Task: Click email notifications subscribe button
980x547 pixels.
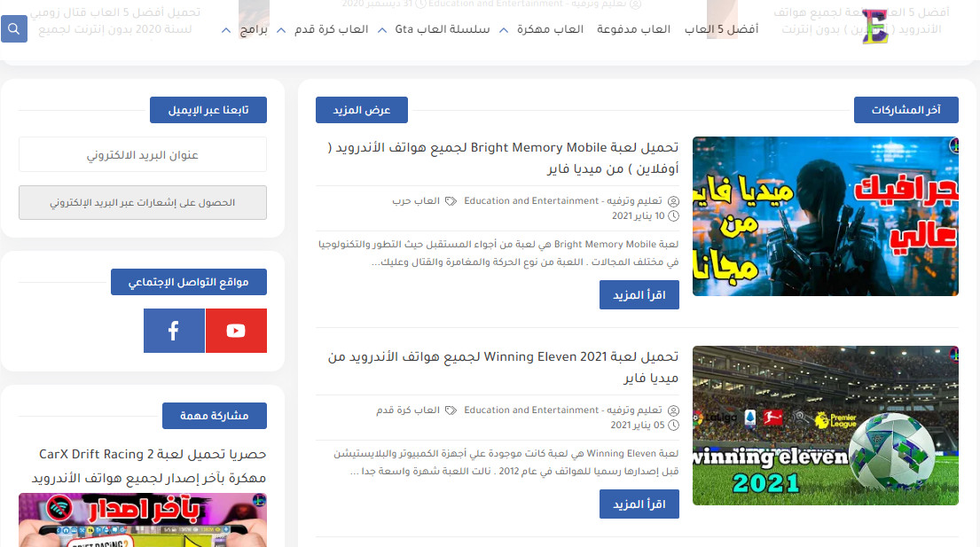Action: [143, 202]
